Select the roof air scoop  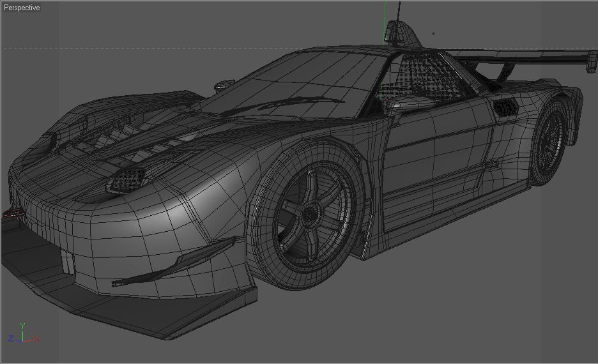402,34
